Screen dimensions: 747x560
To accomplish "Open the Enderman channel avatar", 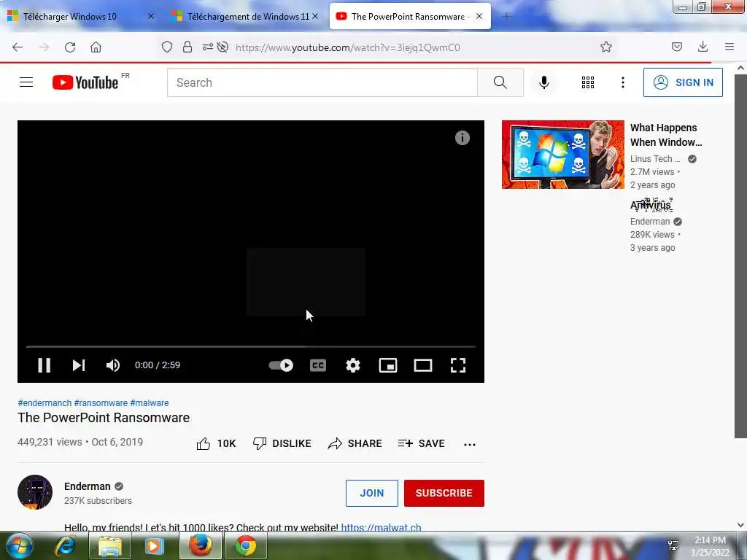I will (35, 492).
